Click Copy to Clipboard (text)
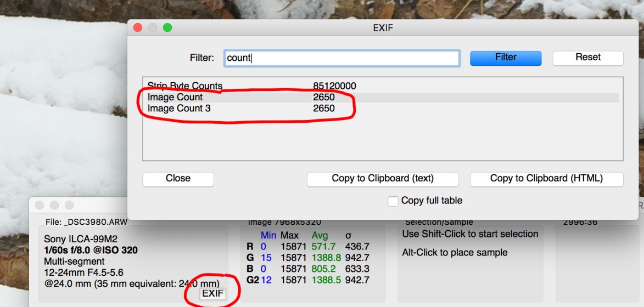This screenshot has width=644, height=307. click(x=382, y=179)
